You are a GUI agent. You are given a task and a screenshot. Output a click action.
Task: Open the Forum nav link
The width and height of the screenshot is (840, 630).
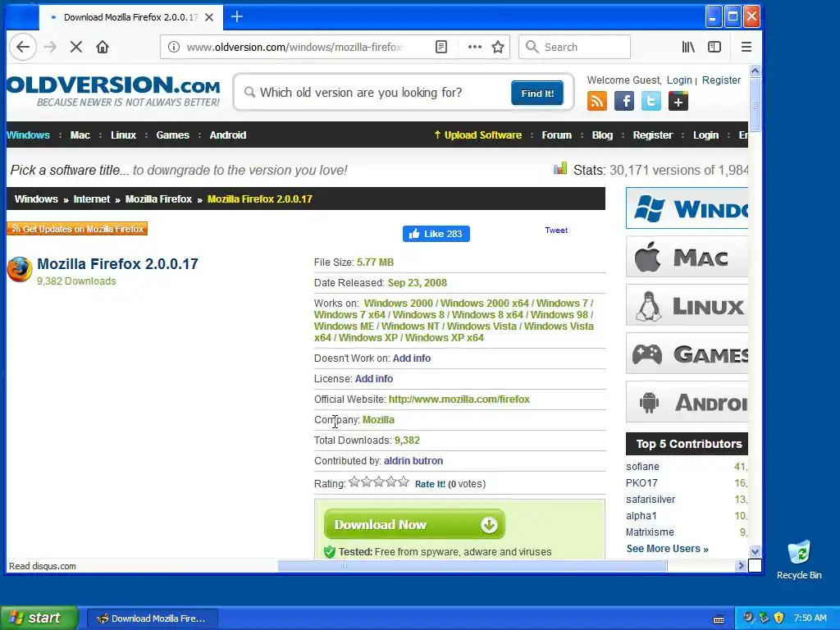[x=557, y=135]
